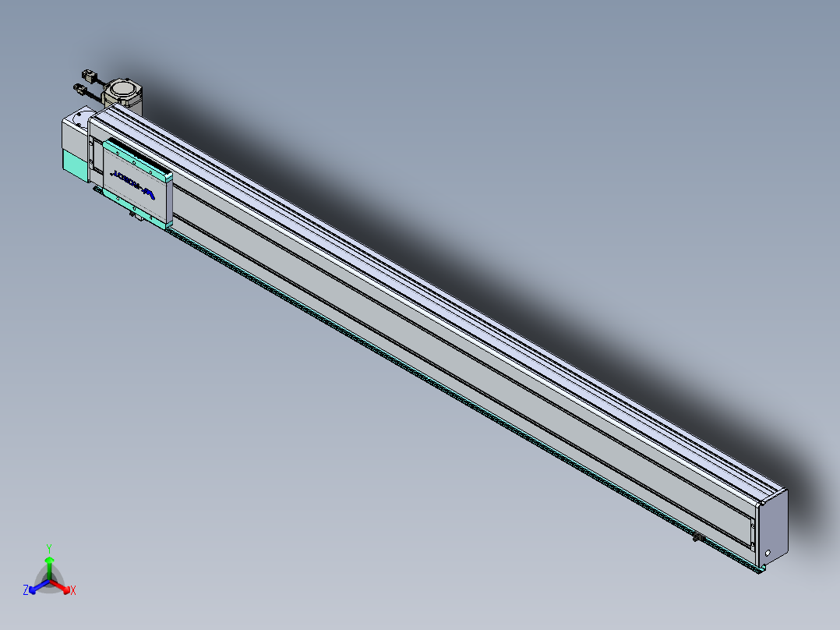This screenshot has height=630, width=840.
Task: Select the small sensor bracket under the rail
Action: [697, 537]
